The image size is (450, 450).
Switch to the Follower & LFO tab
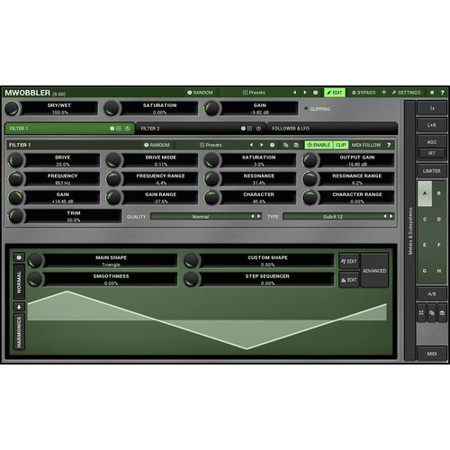(x=332, y=128)
